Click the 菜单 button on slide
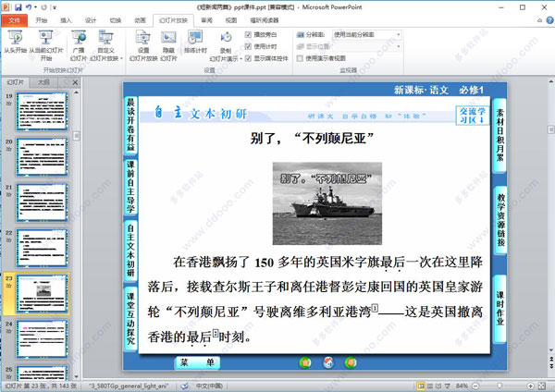Viewport: 555px width, 392px height. 197,362
